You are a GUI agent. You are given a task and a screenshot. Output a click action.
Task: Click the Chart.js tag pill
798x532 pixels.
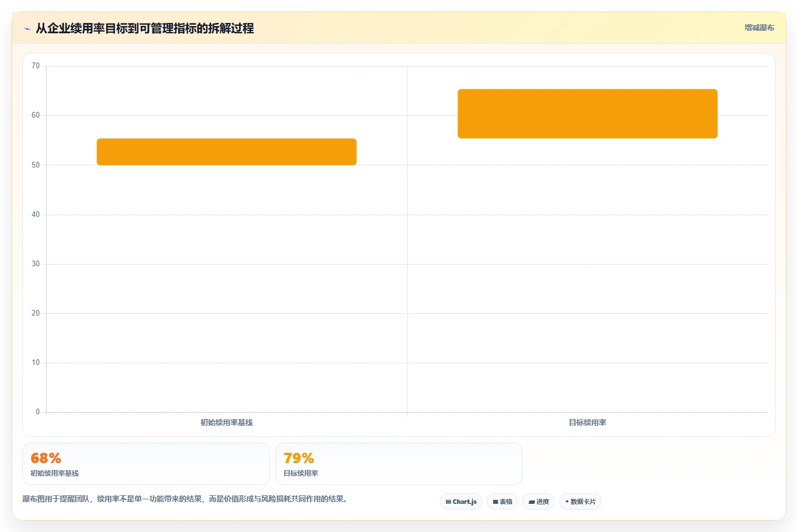click(461, 502)
